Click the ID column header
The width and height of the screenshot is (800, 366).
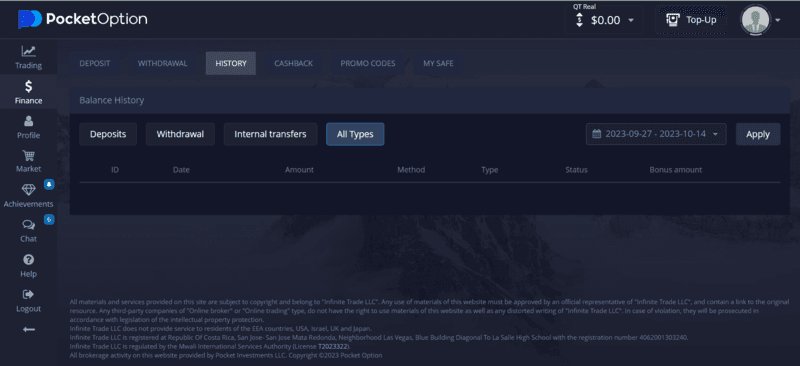point(115,169)
